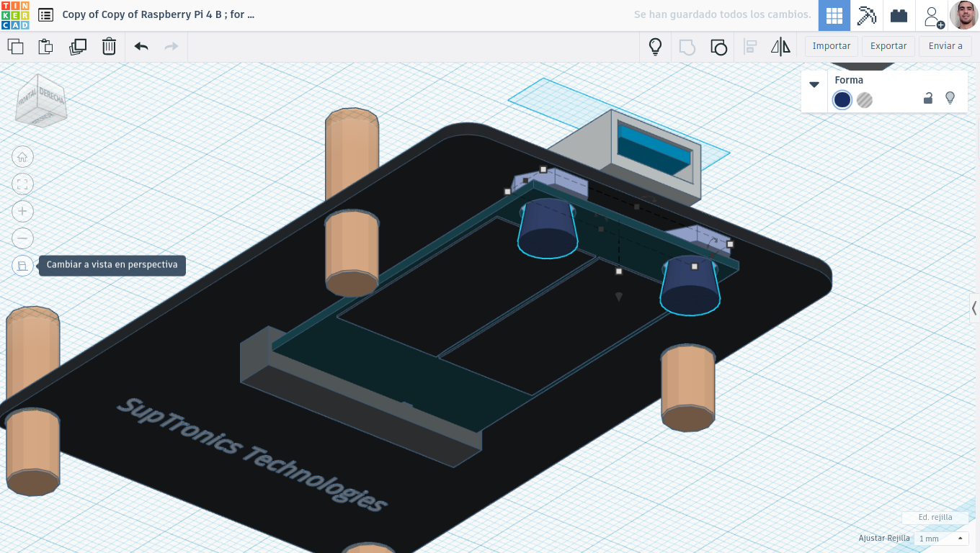
Task: Click the Mirror tool icon
Action: click(780, 47)
